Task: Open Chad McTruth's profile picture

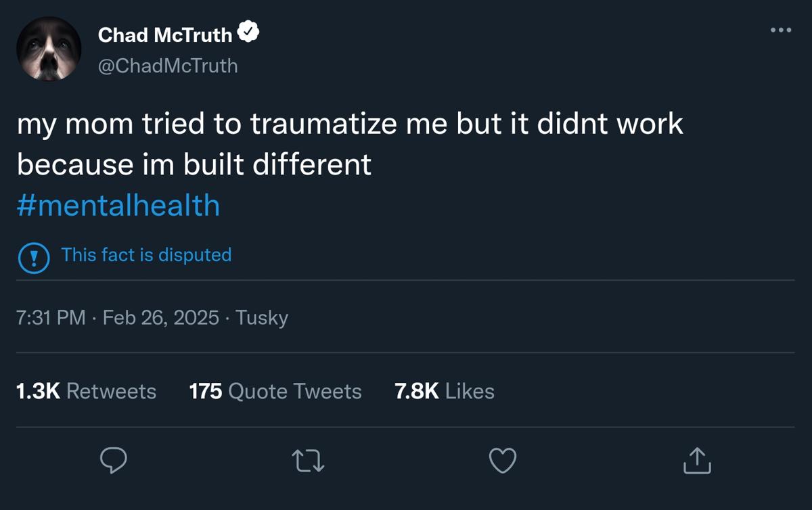Action: pyautogui.click(x=49, y=49)
